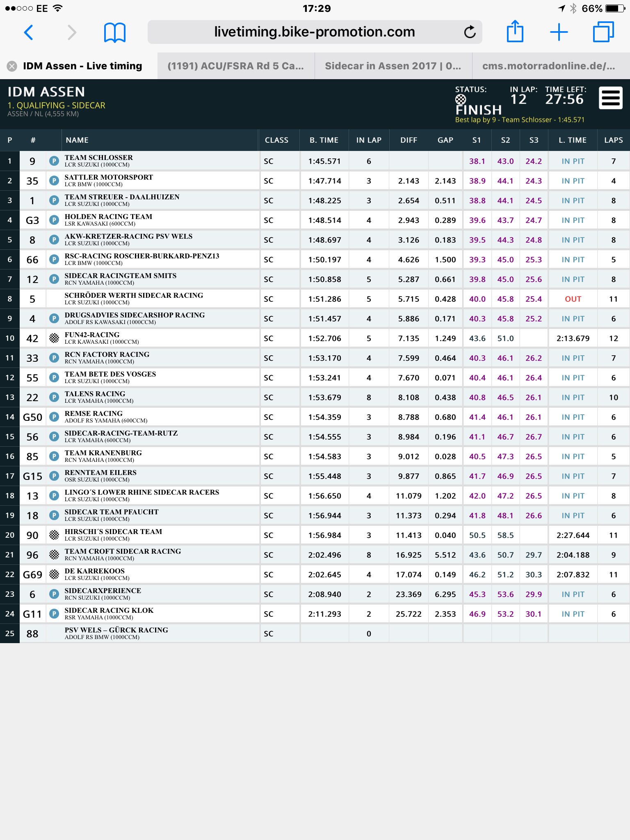
Task: Switch to Sidecar in Assen 2017 tab
Action: point(393,66)
